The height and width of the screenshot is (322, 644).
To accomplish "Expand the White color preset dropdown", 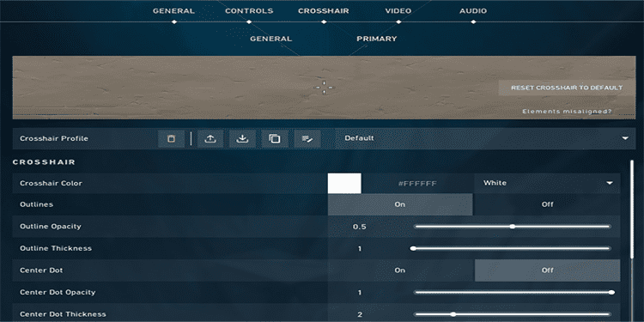I will (547, 183).
